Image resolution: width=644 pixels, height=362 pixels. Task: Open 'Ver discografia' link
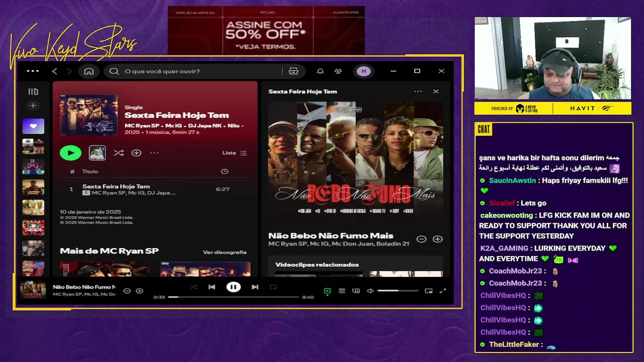[x=225, y=252]
